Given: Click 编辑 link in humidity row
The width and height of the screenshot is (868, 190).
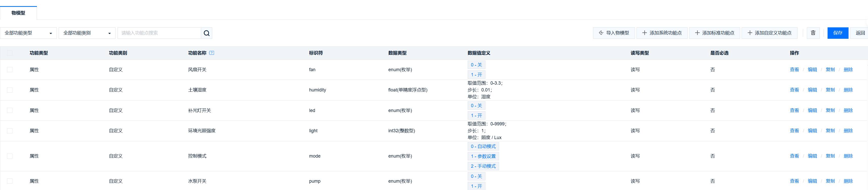Looking at the screenshot, I should [812, 90].
